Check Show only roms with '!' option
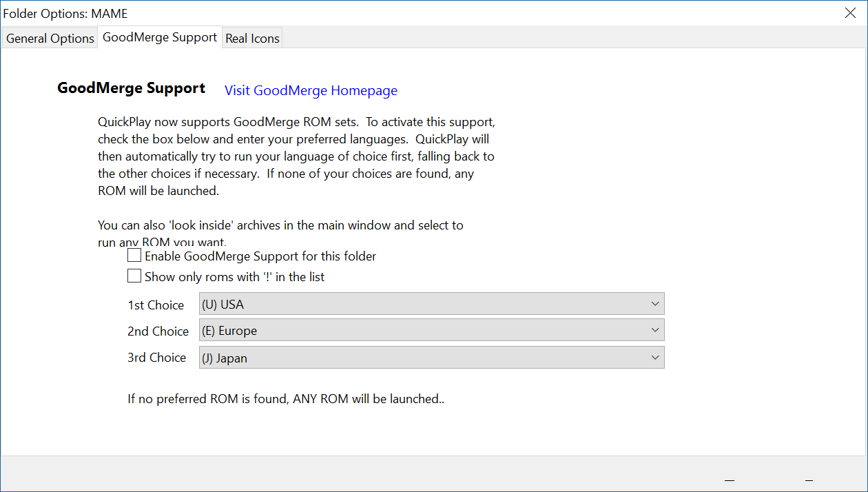 134,277
